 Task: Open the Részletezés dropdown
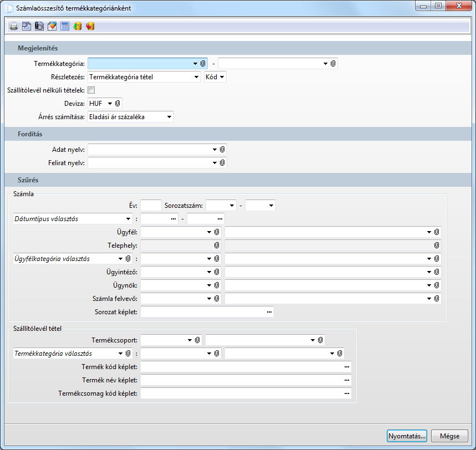click(197, 77)
